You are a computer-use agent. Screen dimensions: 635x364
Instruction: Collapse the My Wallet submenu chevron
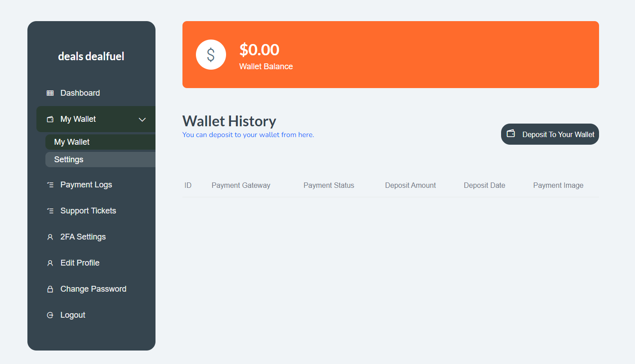142,120
